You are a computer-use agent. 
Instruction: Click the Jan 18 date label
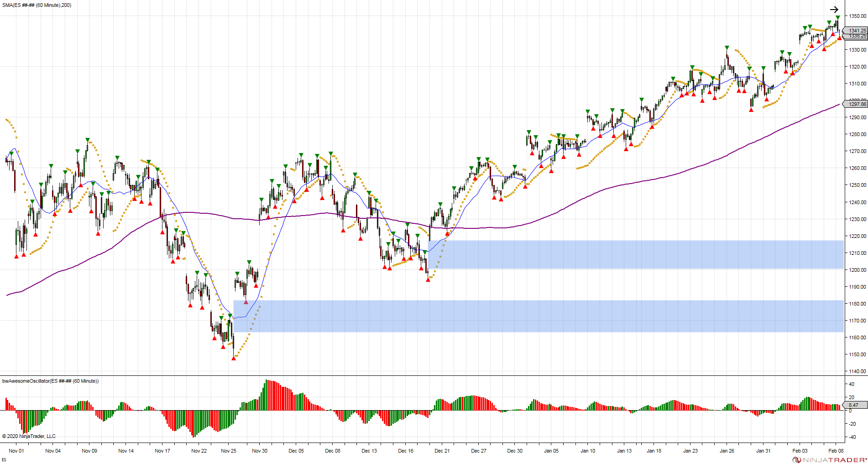[654, 451]
